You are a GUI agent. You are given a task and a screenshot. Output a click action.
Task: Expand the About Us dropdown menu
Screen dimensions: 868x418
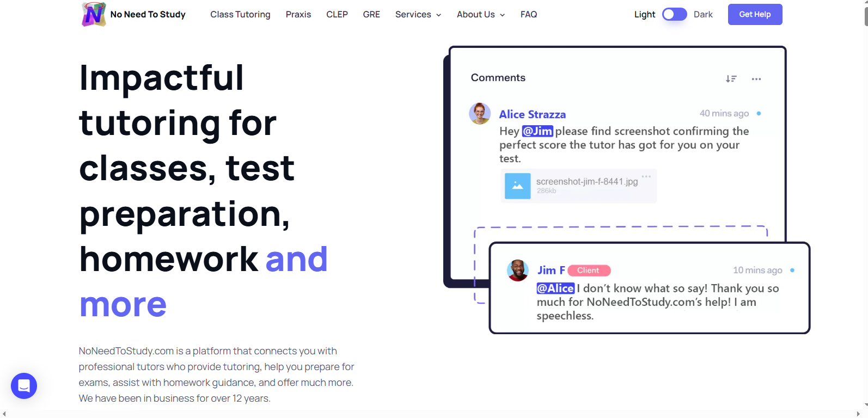pos(481,15)
